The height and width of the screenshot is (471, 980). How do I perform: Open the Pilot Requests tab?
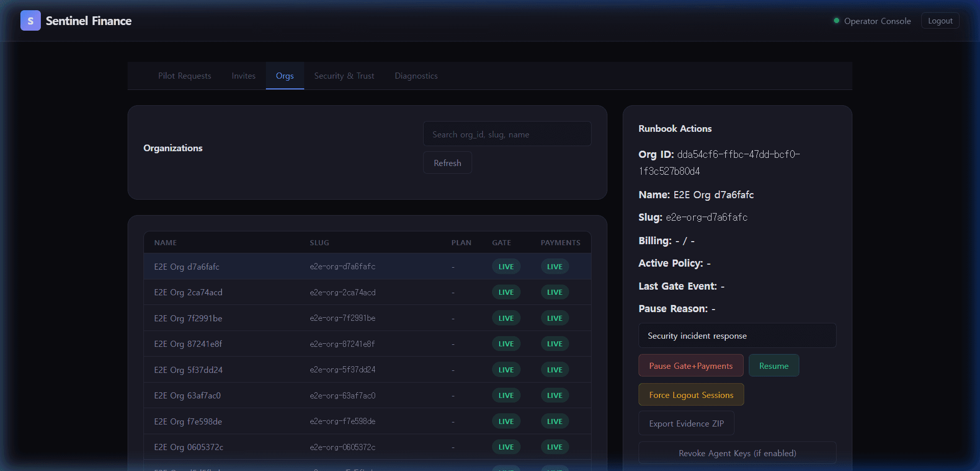pyautogui.click(x=184, y=76)
